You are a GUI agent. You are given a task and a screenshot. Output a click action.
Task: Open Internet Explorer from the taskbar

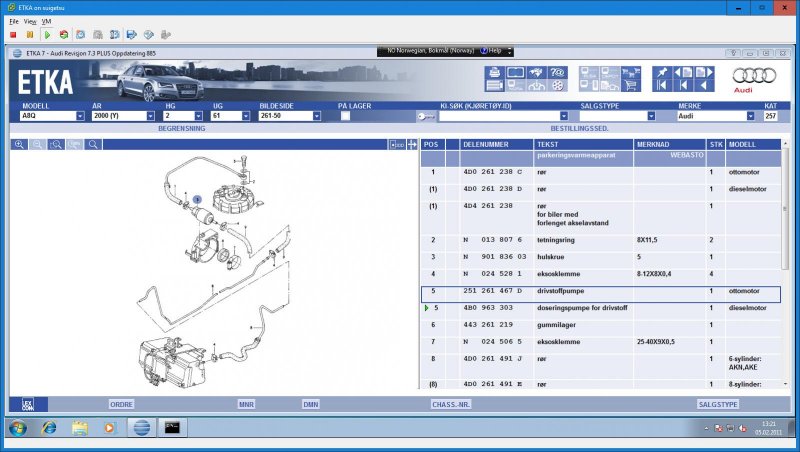point(48,428)
